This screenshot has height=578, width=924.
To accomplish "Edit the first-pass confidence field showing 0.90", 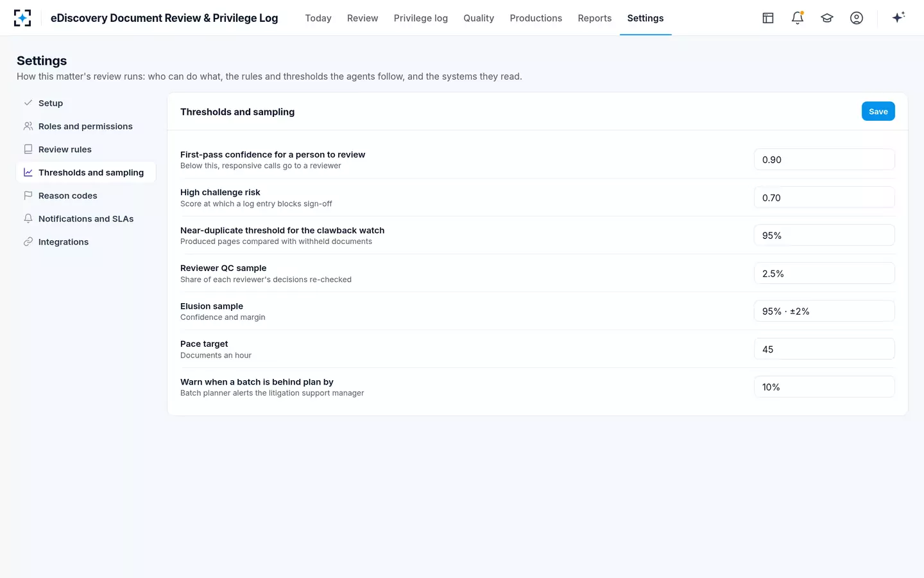I will pos(824,159).
